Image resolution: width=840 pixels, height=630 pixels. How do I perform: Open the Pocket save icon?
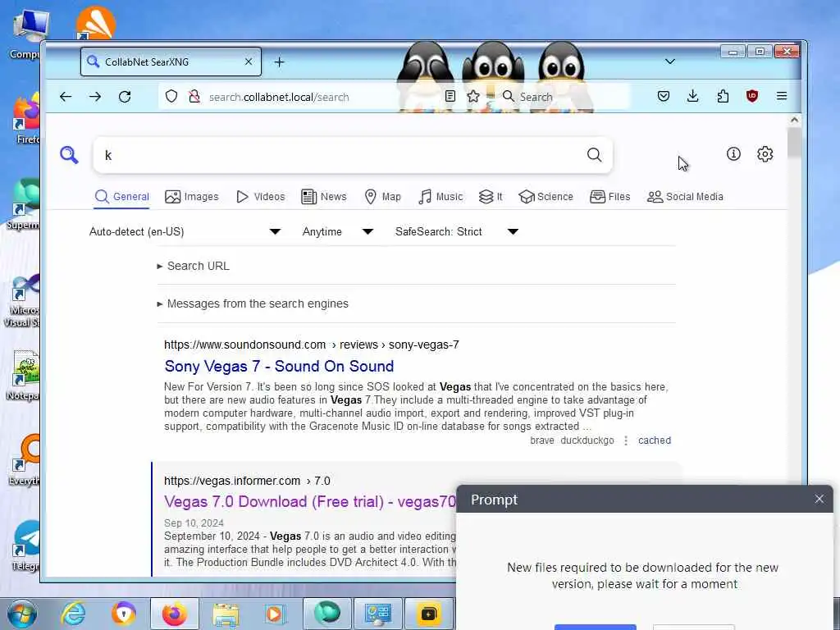[x=663, y=97]
